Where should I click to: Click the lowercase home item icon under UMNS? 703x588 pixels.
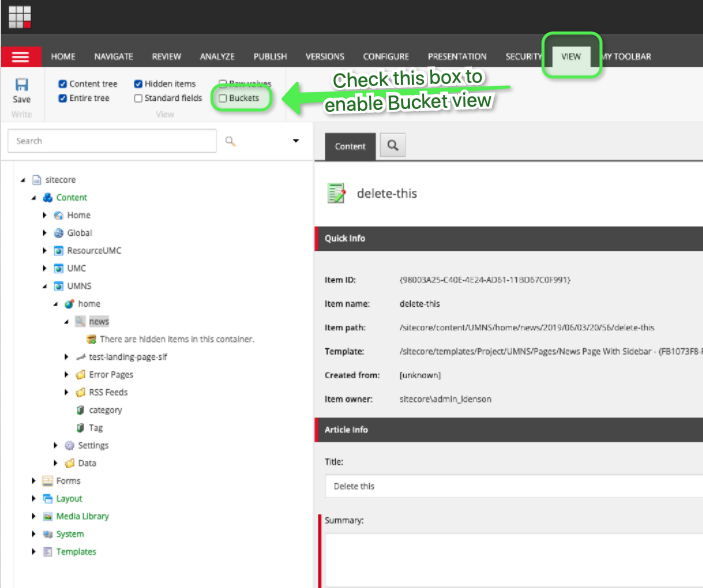(69, 304)
